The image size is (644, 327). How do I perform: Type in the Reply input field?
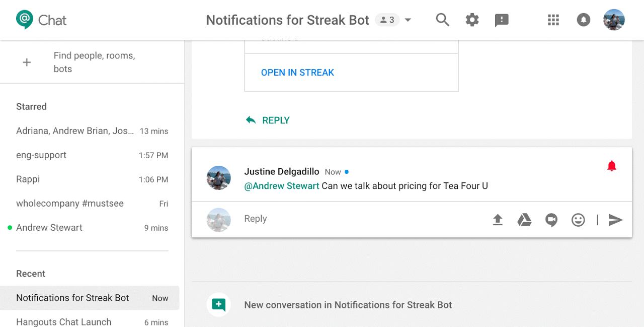point(352,219)
